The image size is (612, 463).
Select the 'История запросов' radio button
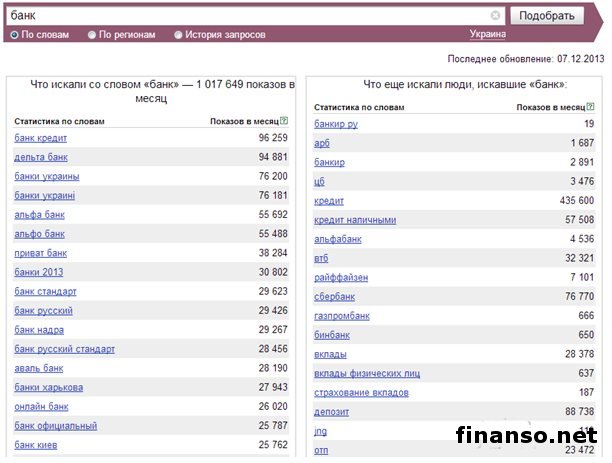178,35
